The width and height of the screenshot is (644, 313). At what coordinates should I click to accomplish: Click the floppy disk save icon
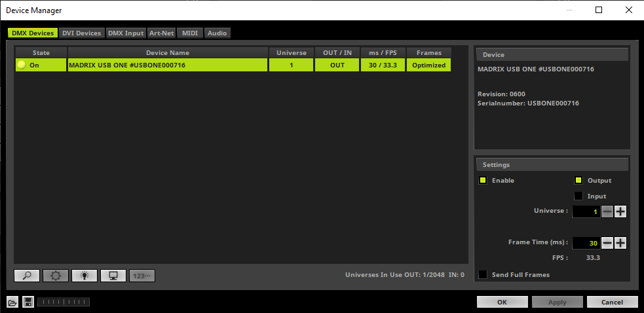point(28,303)
